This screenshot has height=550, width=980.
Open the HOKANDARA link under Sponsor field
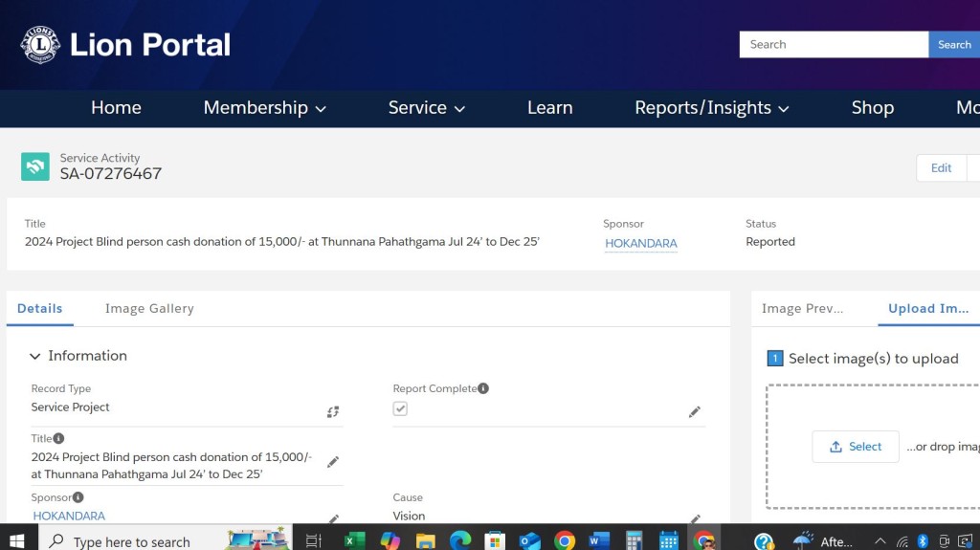[69, 516]
